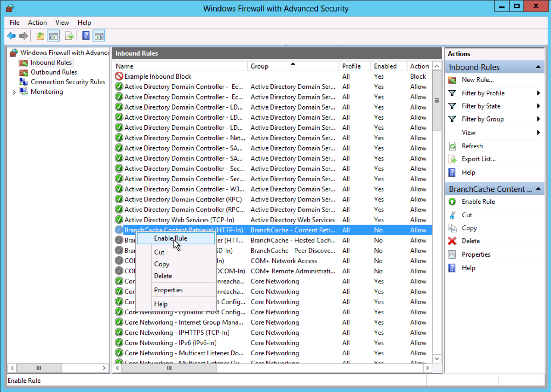Click the Cut scissors icon in Actions
The image size is (551, 392).
click(x=452, y=215)
